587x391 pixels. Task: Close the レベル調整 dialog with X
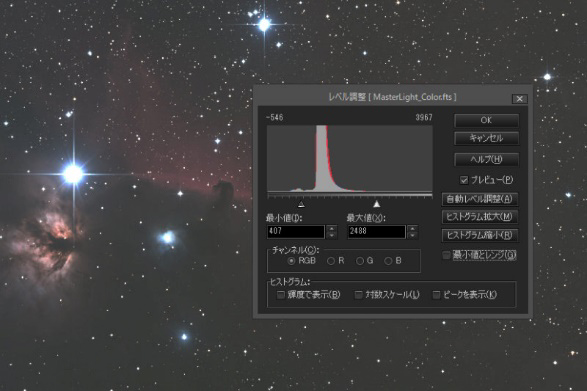pos(520,99)
